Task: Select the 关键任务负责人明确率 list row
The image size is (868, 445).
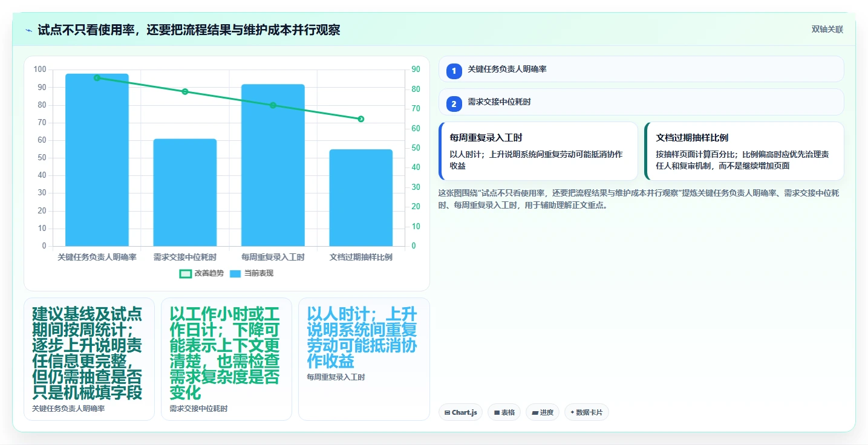Action: coord(641,69)
